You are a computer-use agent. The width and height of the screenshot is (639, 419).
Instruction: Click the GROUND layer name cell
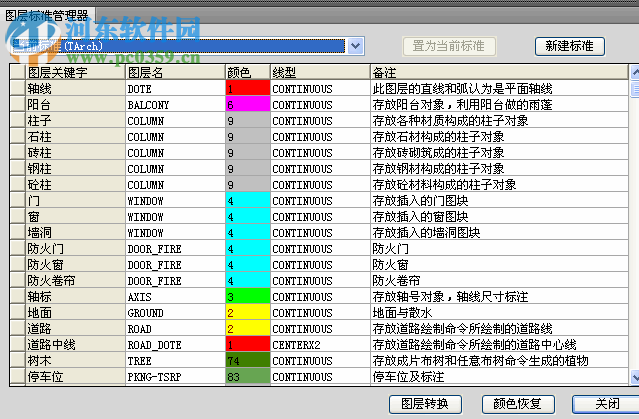click(x=175, y=313)
